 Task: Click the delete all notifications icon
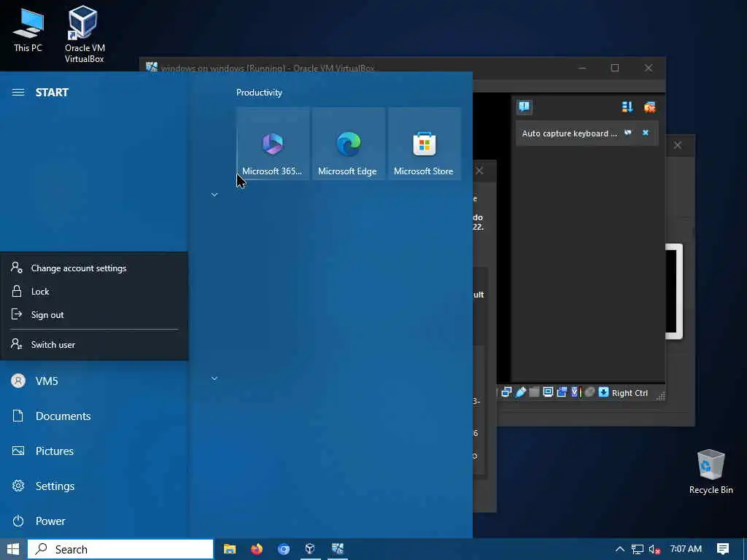point(650,107)
